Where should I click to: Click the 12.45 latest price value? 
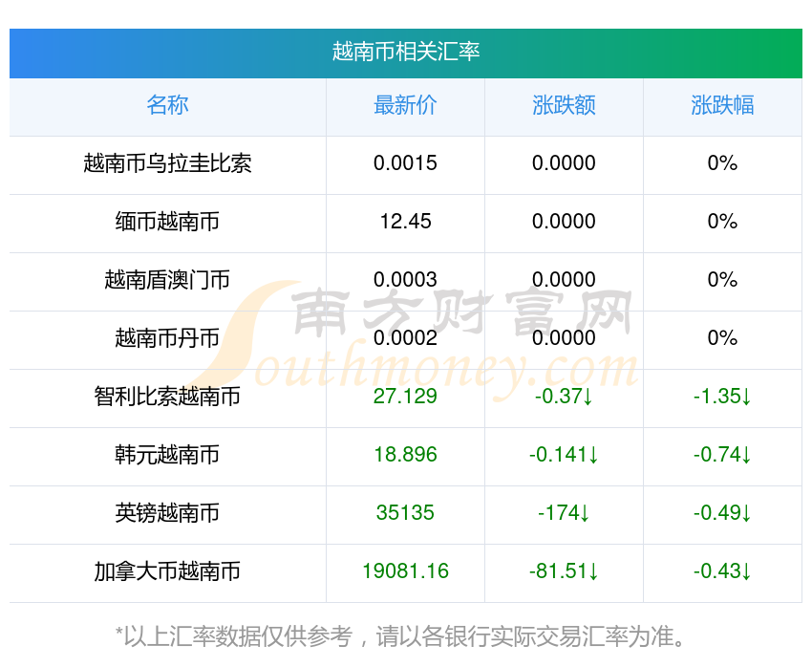pyautogui.click(x=405, y=222)
